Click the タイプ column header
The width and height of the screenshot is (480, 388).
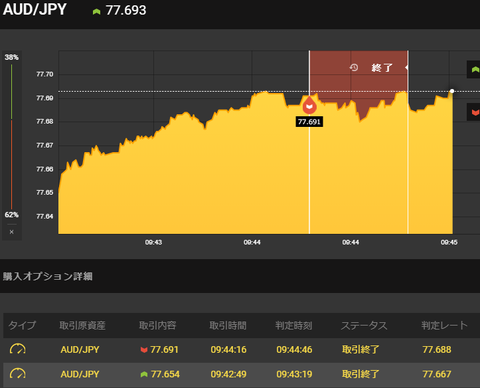[x=22, y=325]
